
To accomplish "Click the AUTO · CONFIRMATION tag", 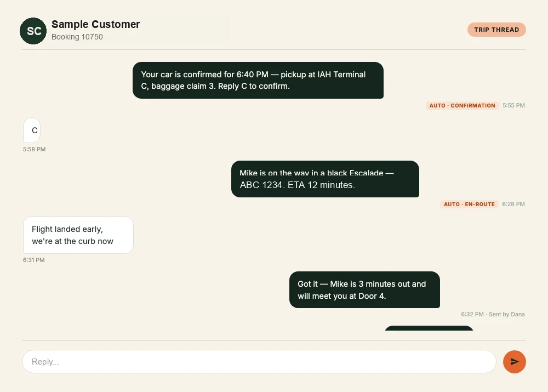I will (462, 106).
